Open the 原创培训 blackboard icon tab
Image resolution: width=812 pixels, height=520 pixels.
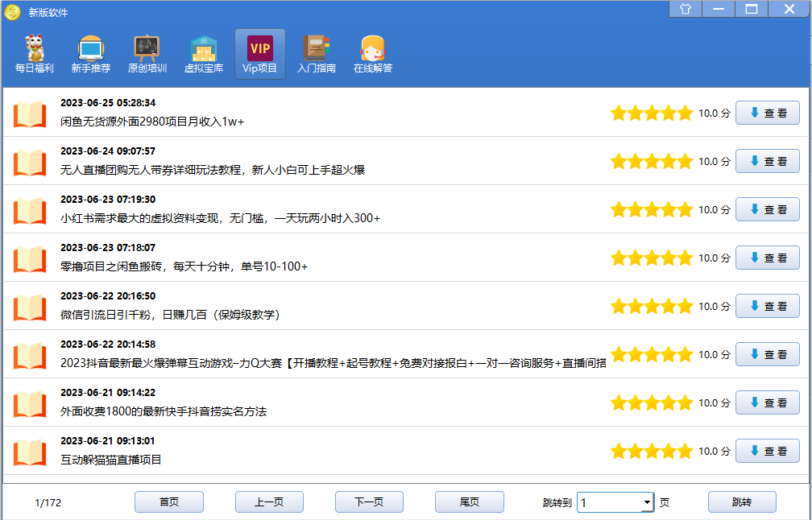pyautogui.click(x=147, y=54)
